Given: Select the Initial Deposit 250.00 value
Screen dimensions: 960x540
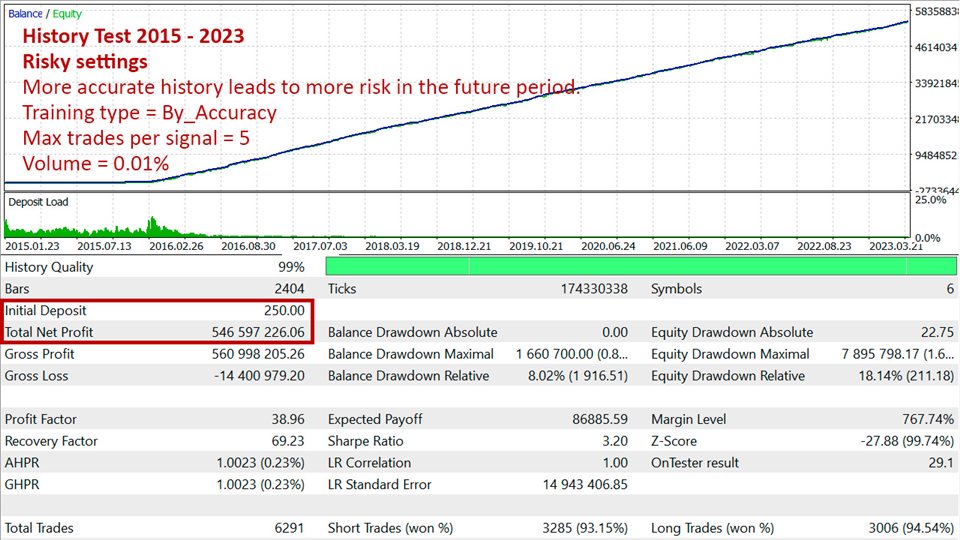Looking at the screenshot, I should pos(284,311).
